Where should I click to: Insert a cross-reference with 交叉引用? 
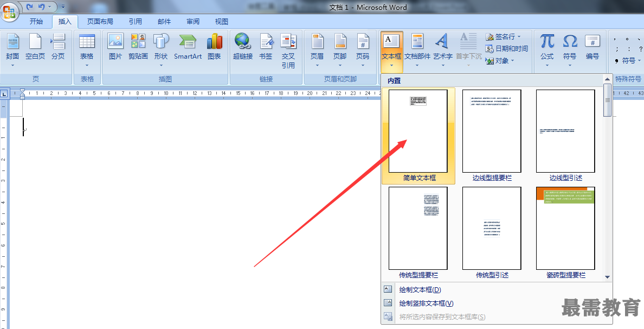tap(288, 51)
